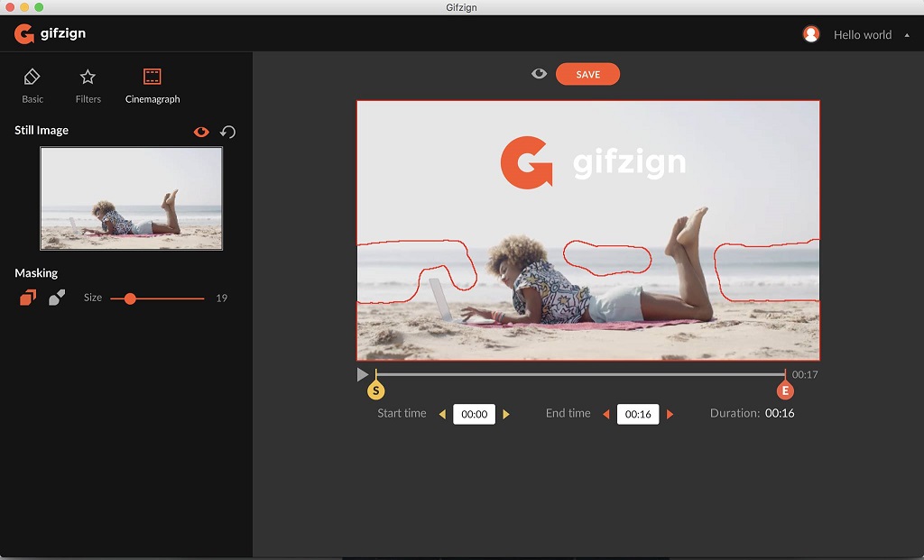Increase end time with right arrow
Image resolution: width=924 pixels, height=560 pixels.
670,414
